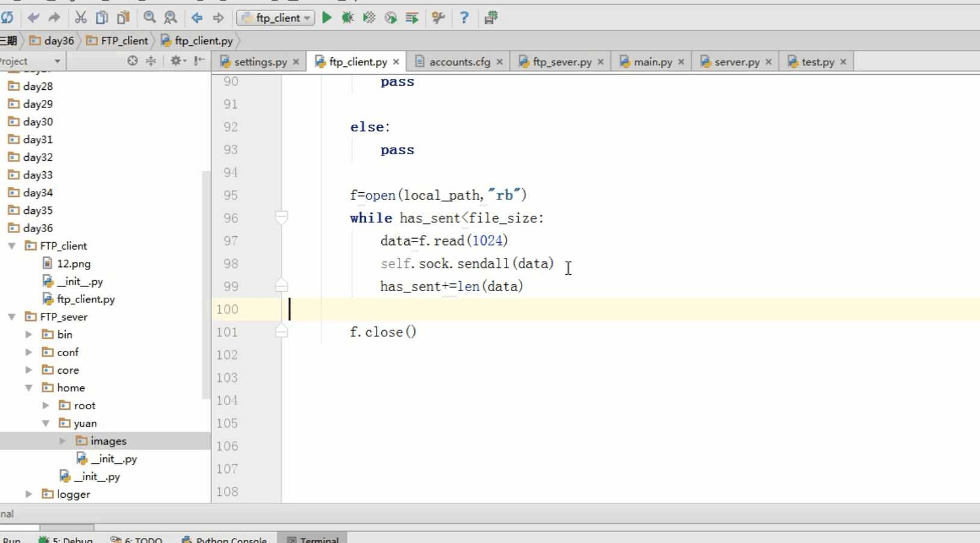This screenshot has height=543, width=980.
Task: Open Find with the magnifier icon
Action: coord(149,17)
